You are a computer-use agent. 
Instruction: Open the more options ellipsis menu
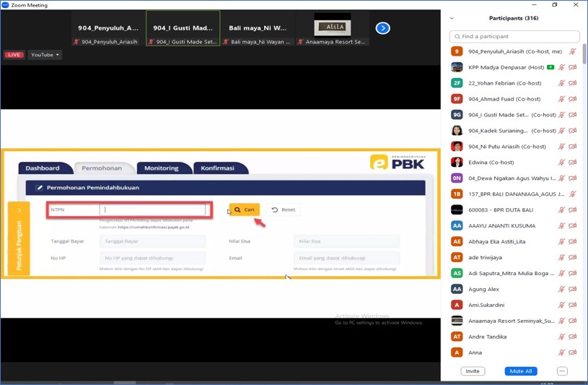(562, 371)
